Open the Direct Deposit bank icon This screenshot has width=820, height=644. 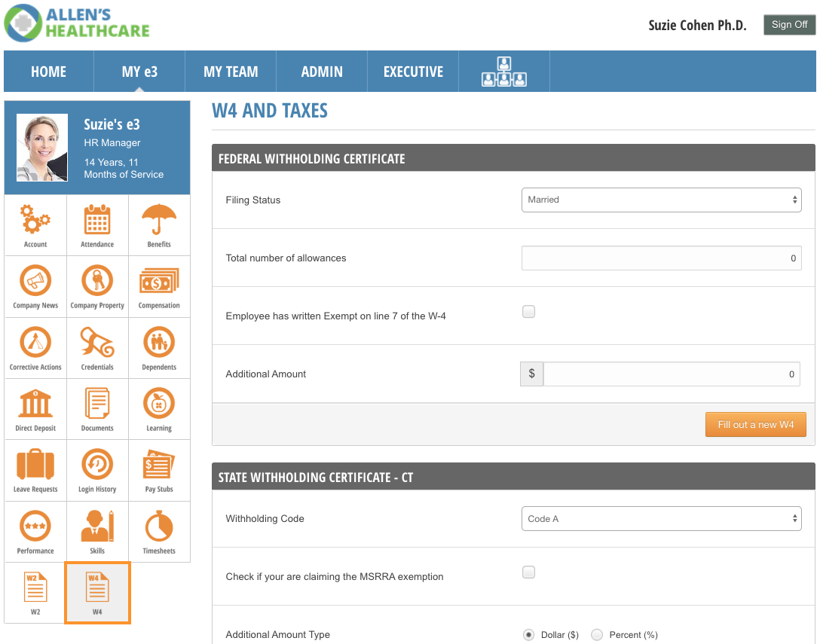(x=35, y=404)
